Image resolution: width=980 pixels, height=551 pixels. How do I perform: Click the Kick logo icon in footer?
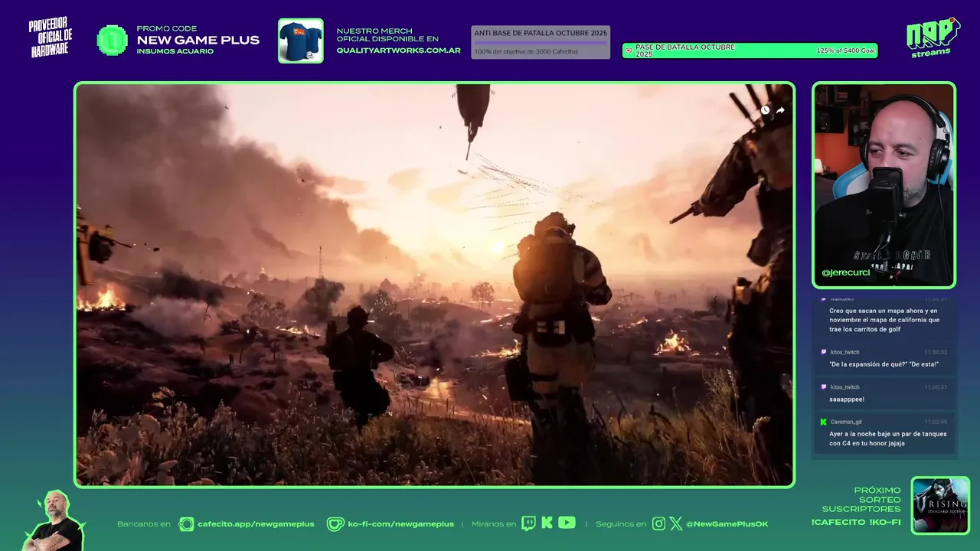tap(547, 523)
